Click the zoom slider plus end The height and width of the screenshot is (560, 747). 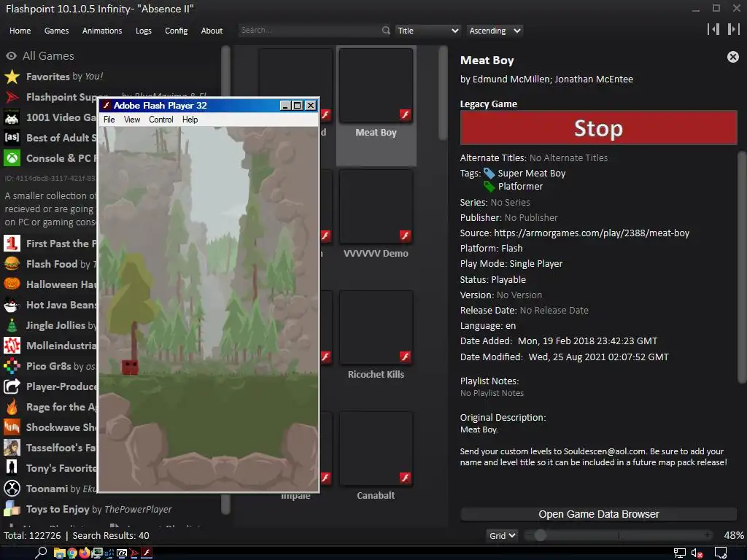point(709,535)
